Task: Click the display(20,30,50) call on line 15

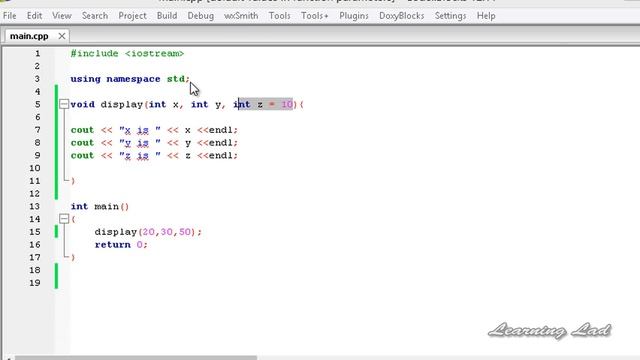Action: click(x=148, y=232)
